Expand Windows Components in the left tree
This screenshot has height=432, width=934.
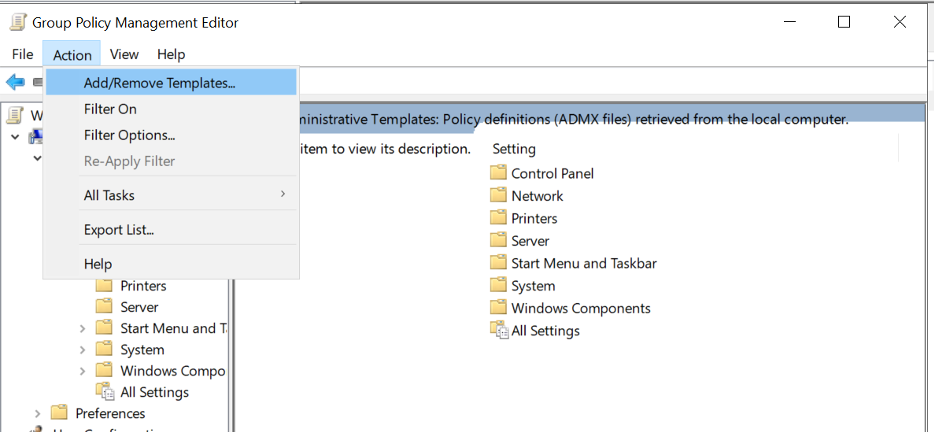[x=83, y=371]
